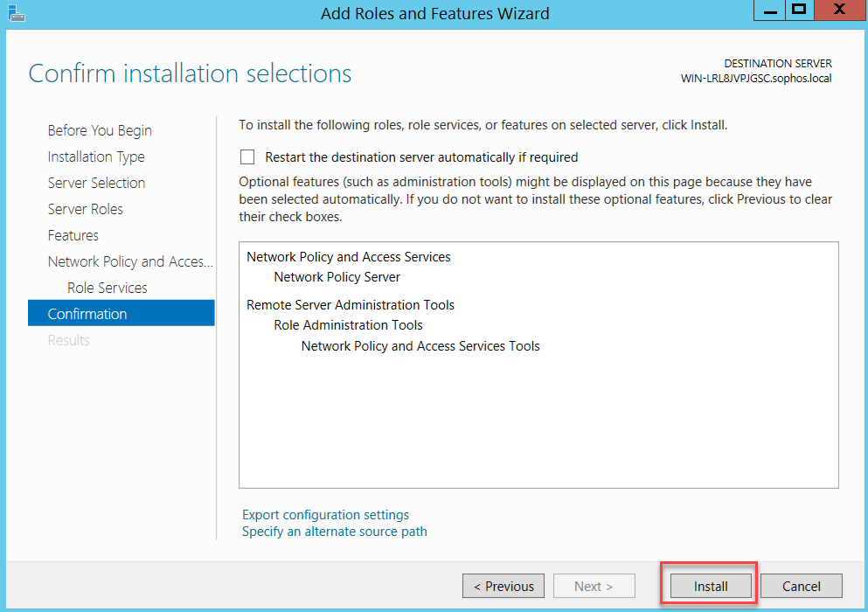Open the Features step
Screen dimensions: 868x612
tap(73, 235)
